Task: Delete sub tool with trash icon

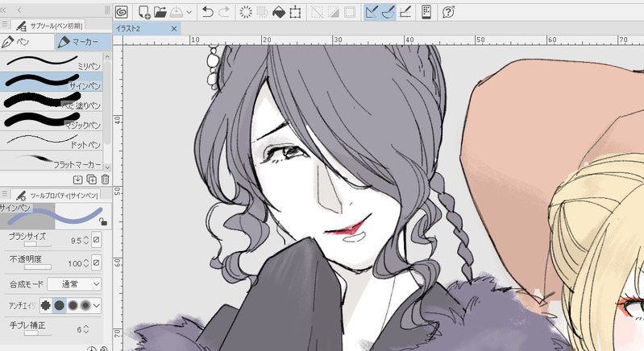Action: 105,180
